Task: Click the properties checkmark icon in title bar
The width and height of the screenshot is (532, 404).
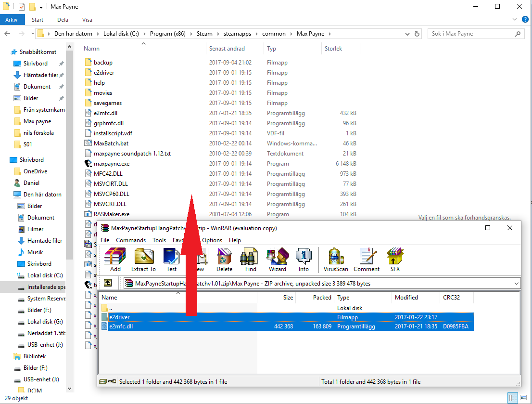Action: (x=22, y=6)
